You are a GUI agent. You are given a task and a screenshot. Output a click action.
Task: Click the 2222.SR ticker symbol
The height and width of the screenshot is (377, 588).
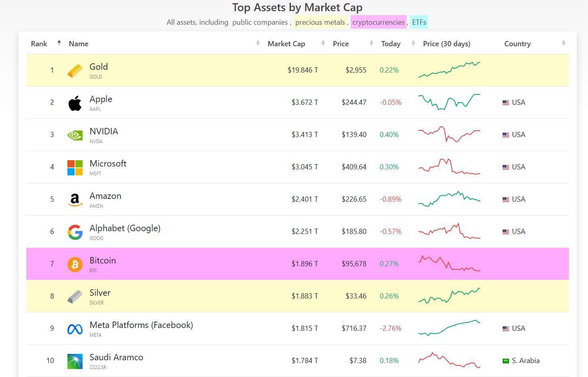click(98, 367)
